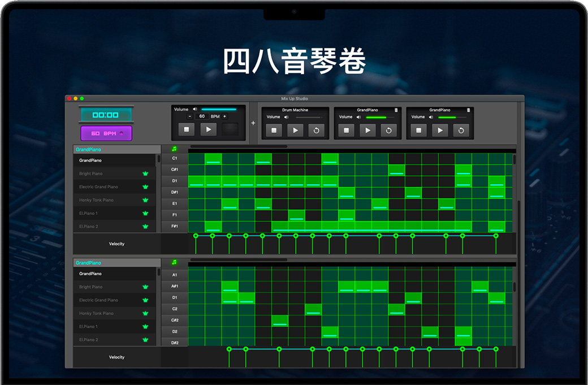Screen dimensions: 588x385
Task: Mute the master volume speaker icon
Action: pyautogui.click(x=194, y=109)
